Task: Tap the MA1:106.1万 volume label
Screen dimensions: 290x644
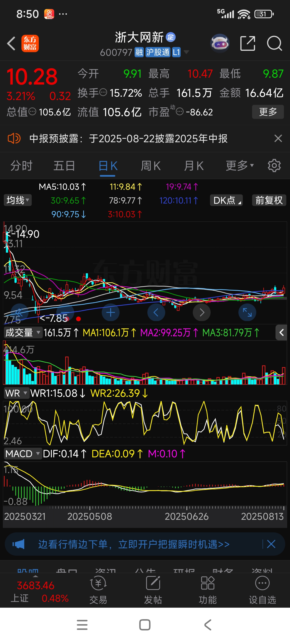Action: click(x=110, y=333)
